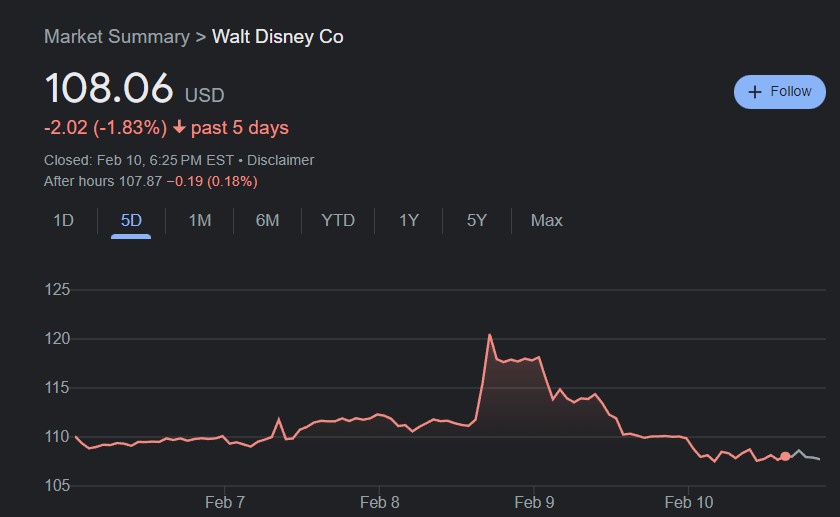
Task: Click the red down arrow icon
Action: coord(179,127)
